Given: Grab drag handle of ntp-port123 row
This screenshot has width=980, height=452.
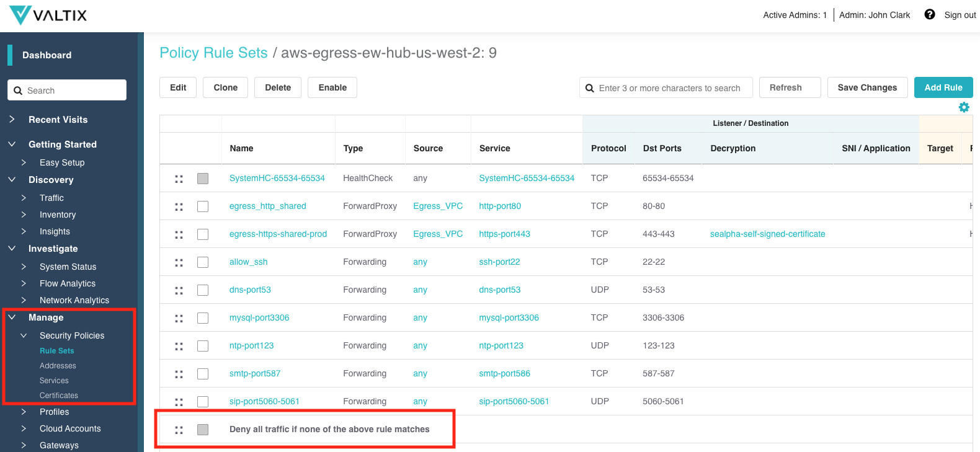Looking at the screenshot, I should tap(179, 346).
